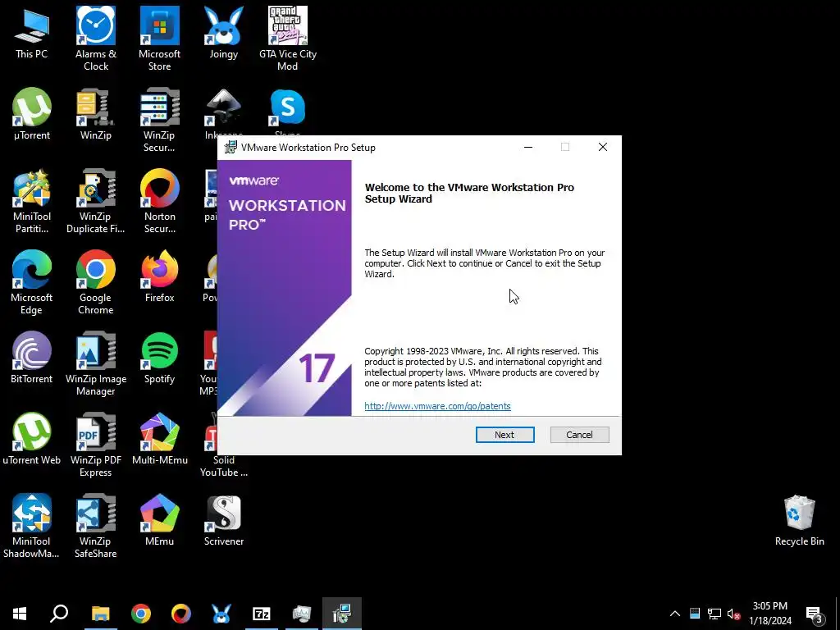Select Spotify desktop icon
Viewport: 840px width, 630px height.
pyautogui.click(x=160, y=358)
